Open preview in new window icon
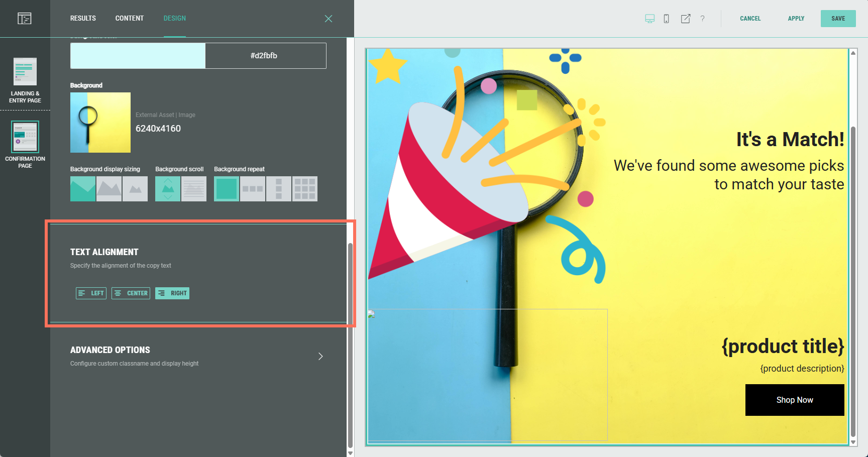The width and height of the screenshot is (868, 457). point(685,19)
